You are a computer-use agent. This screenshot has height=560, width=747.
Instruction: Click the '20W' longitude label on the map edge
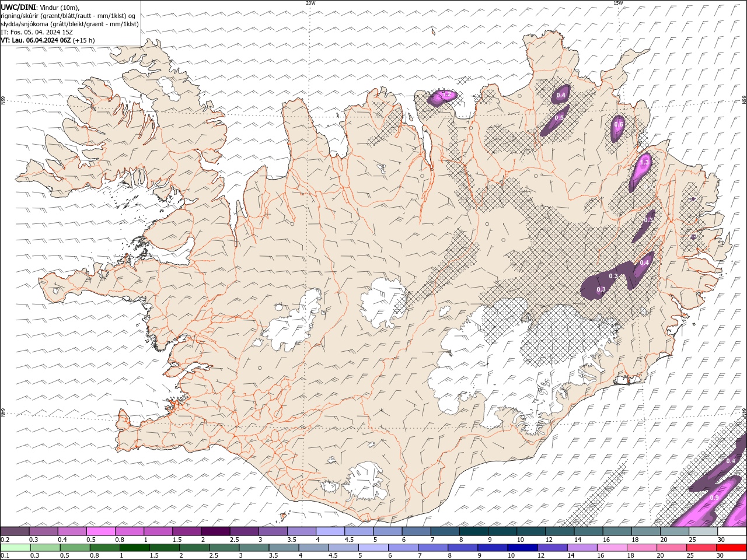point(311,3)
